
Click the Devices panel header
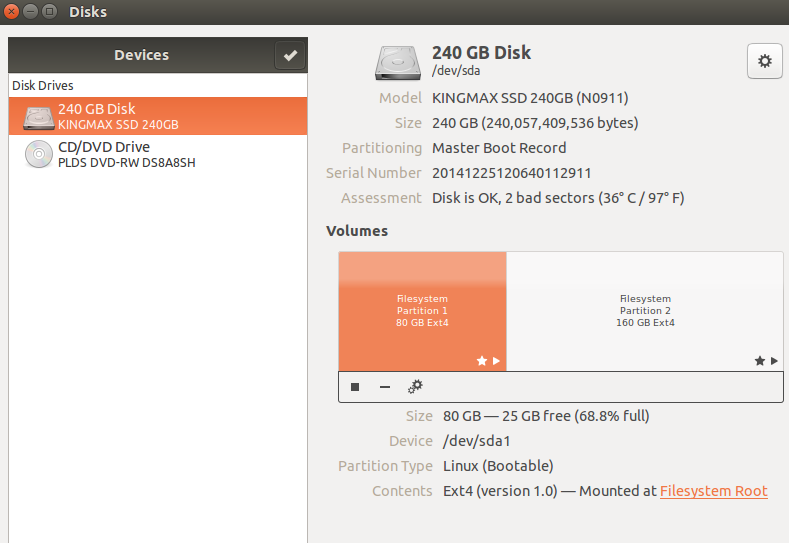(x=141, y=55)
